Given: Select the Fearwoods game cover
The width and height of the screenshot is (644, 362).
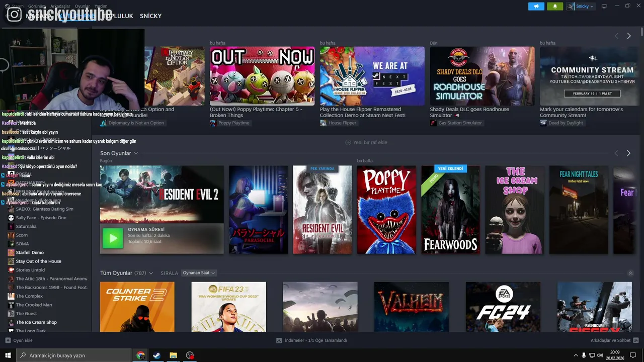Looking at the screenshot, I should pyautogui.click(x=450, y=210).
